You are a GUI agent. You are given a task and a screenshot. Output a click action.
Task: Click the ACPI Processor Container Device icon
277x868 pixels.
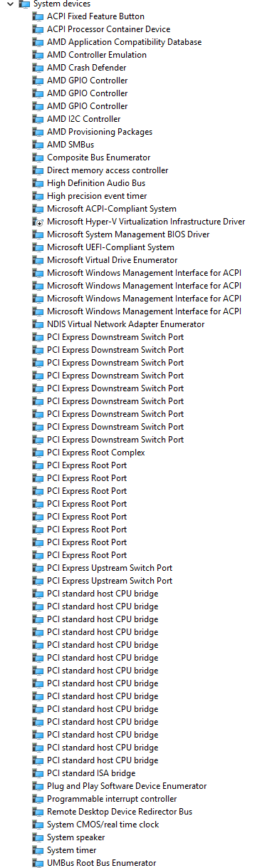tap(38, 29)
